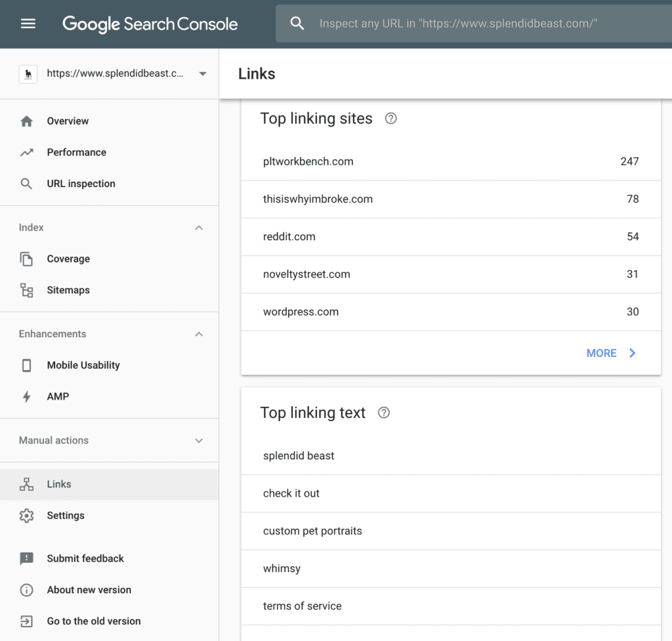Select the 'splendid beast' linking text row

click(x=451, y=456)
